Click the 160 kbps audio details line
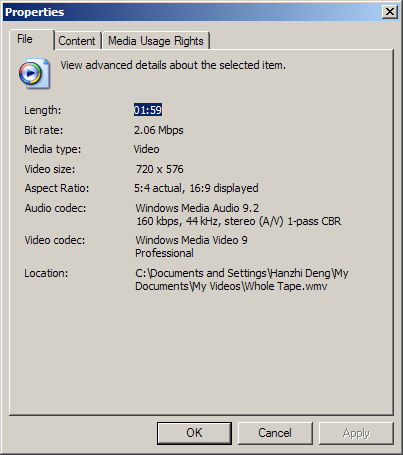Image resolution: width=403 pixels, height=455 pixels. [x=239, y=221]
